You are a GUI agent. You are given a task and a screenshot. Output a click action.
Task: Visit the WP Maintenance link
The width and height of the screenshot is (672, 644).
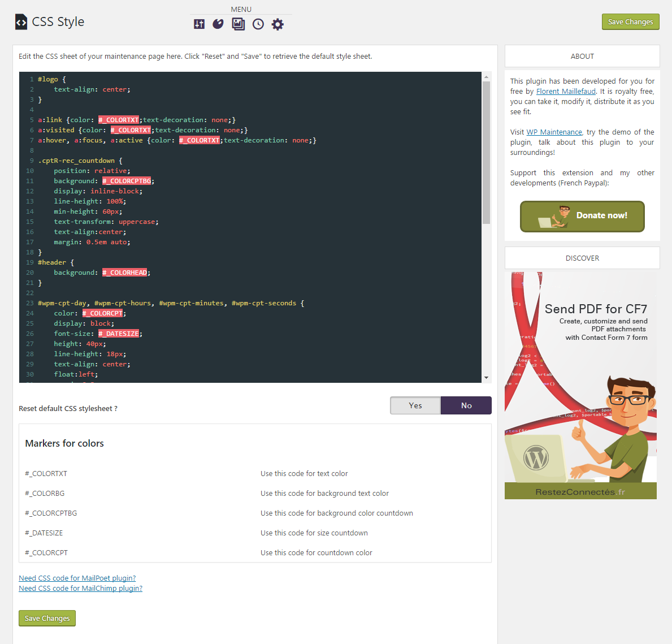(x=554, y=132)
